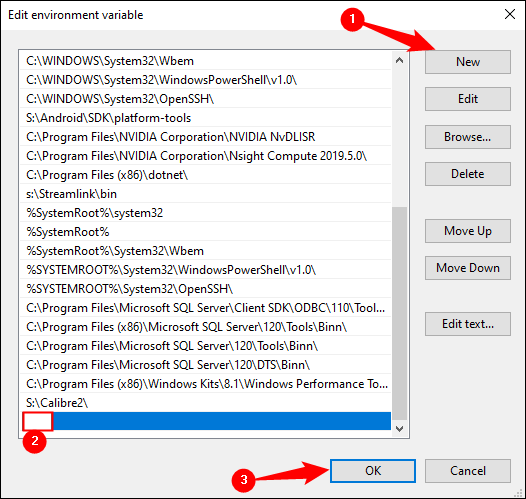Select S:\Android\SDK\platform-tools entry
This screenshot has height=499, width=526.
pyautogui.click(x=205, y=118)
